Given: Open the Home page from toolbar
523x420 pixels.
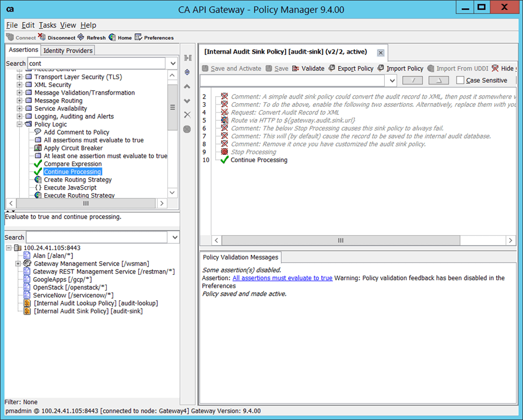Looking at the screenshot, I should tap(112, 38).
